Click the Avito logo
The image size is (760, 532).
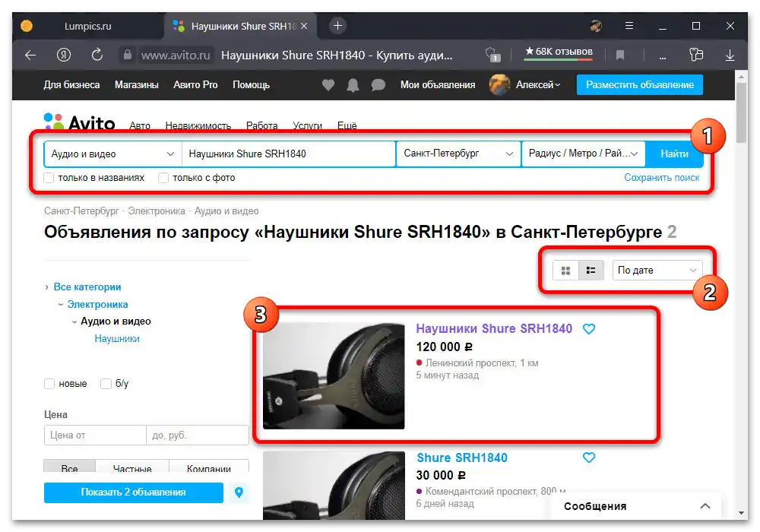point(80,122)
